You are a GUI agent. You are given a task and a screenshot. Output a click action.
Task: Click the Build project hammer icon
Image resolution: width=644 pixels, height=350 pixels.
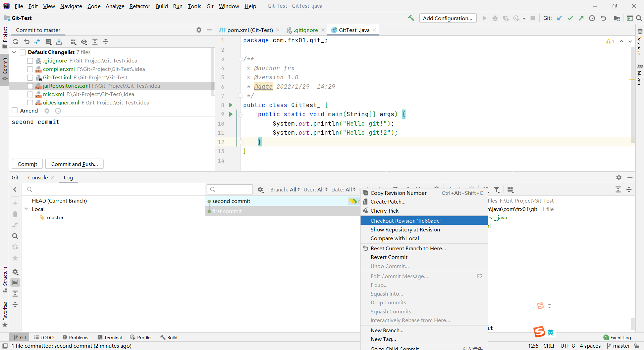411,18
